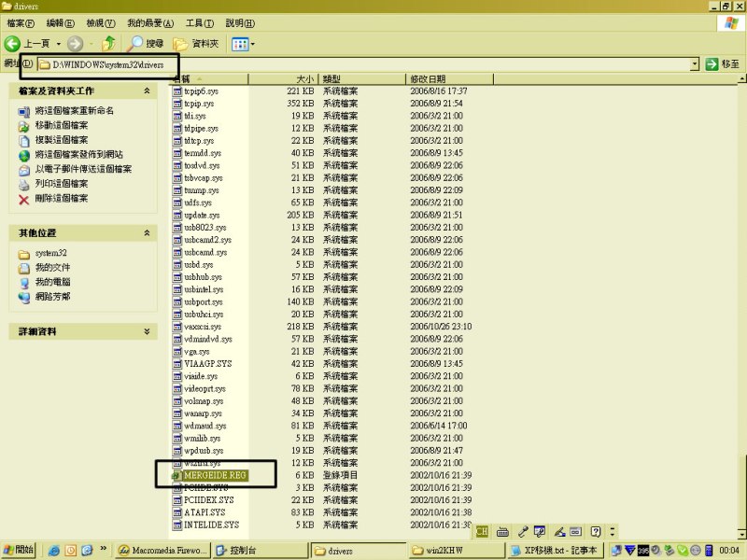Click the 網路芳鄰 network icon
This screenshot has width=747, height=560.
[24, 297]
